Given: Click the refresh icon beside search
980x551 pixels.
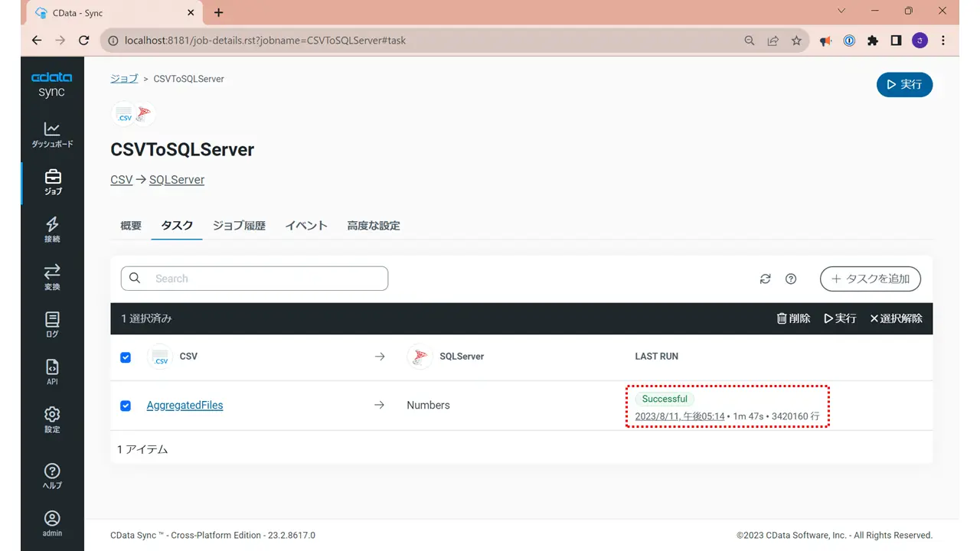Looking at the screenshot, I should coord(765,279).
